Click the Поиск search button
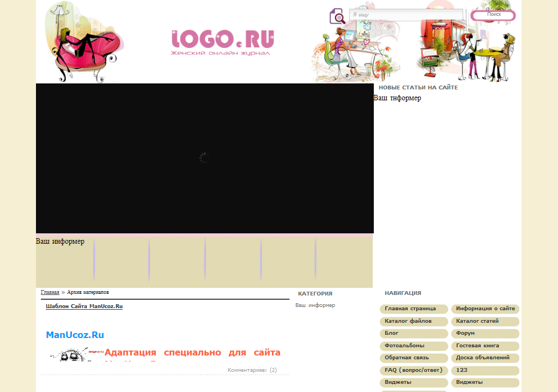Image resolution: width=558 pixels, height=392 pixels. (493, 15)
